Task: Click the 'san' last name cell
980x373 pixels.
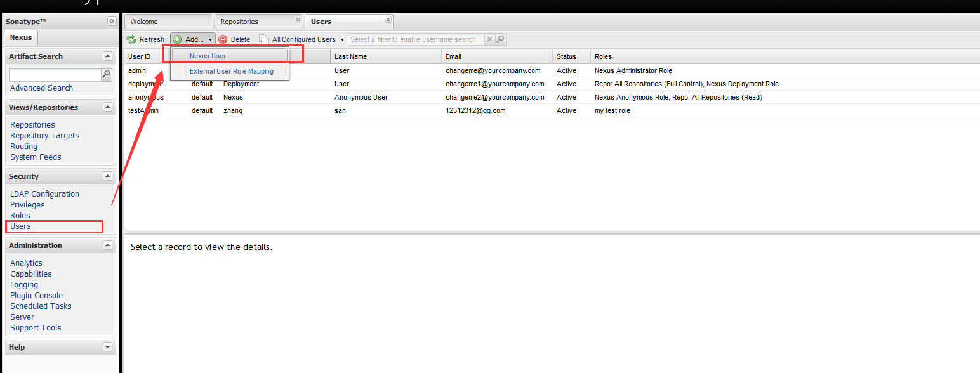Action: pos(341,110)
